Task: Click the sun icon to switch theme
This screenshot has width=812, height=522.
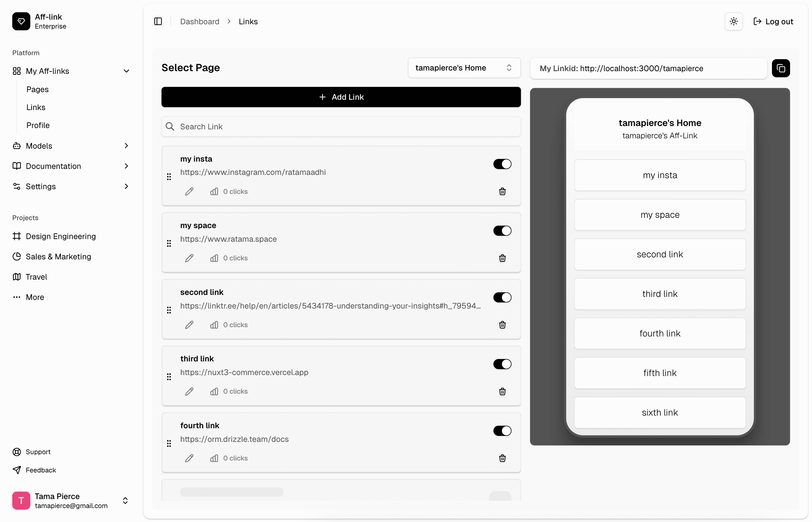Action: 734,21
